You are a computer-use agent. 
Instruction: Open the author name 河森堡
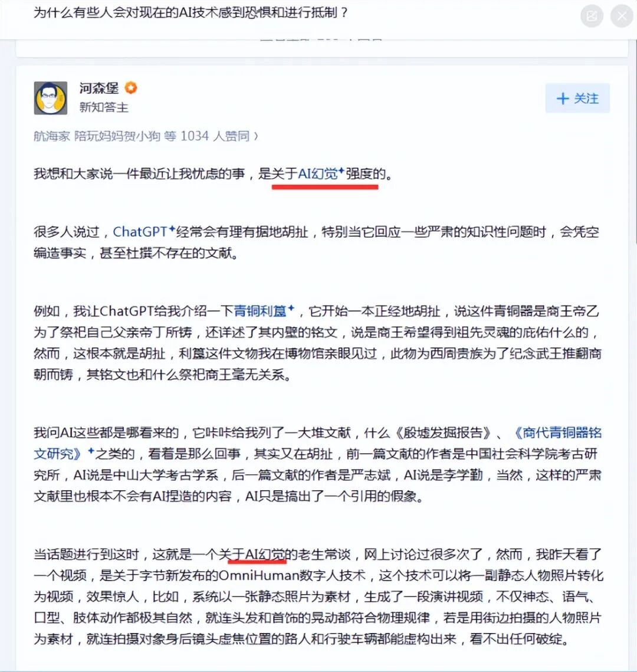tap(99, 88)
